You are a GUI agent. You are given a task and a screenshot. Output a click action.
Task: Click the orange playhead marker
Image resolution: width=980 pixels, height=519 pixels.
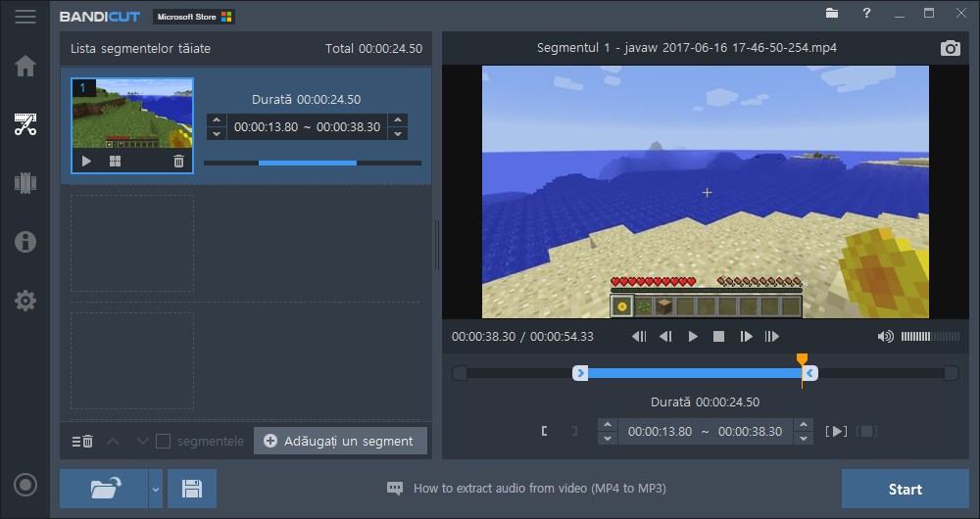click(802, 359)
